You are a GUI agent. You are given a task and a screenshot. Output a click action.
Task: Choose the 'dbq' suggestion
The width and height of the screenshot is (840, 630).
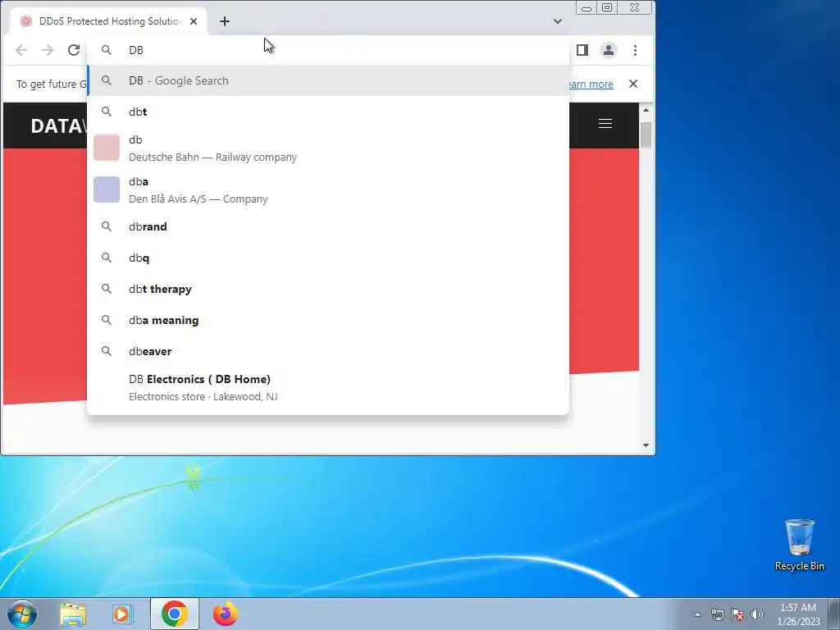[x=328, y=258]
